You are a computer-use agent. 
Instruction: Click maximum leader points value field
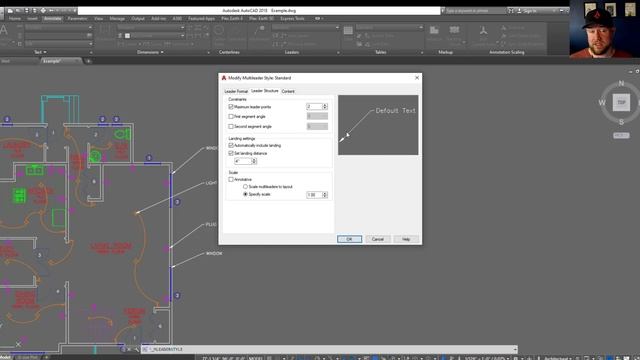coord(314,107)
